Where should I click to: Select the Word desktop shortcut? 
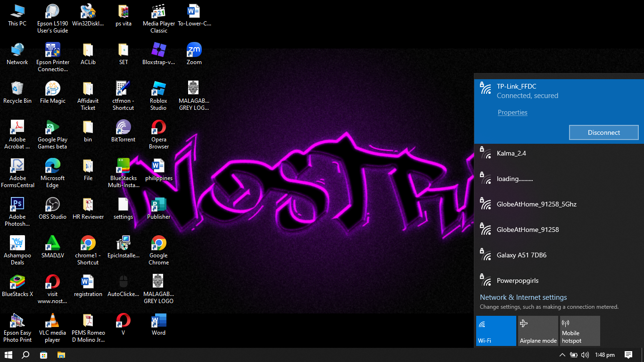(159, 324)
